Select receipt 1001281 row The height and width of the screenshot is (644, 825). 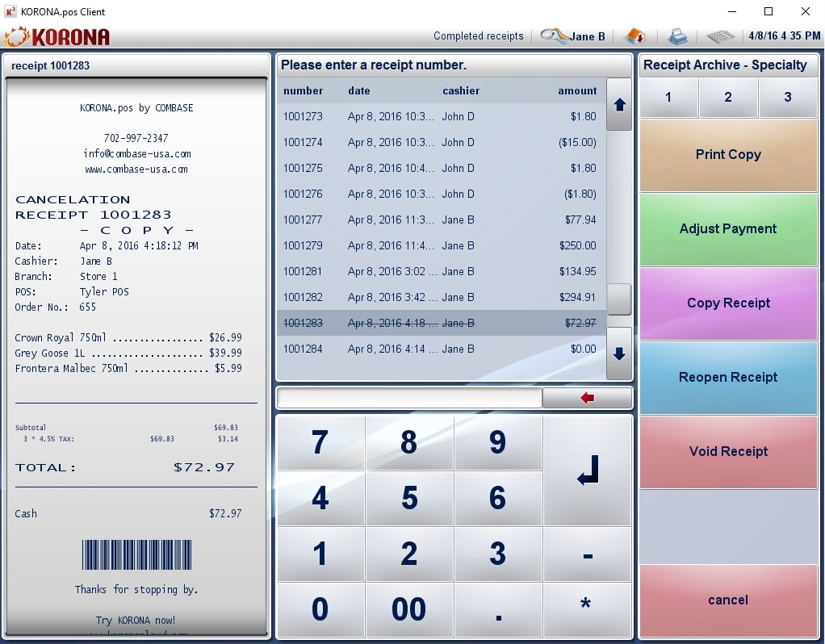click(442, 271)
